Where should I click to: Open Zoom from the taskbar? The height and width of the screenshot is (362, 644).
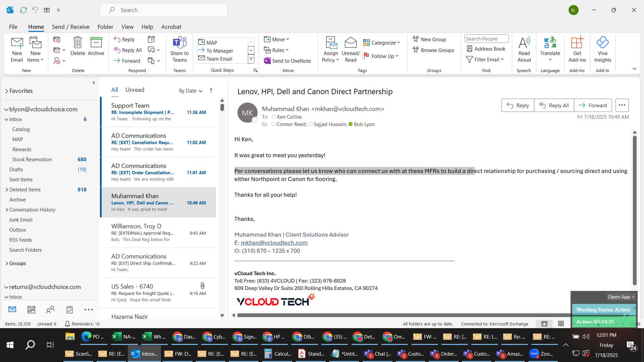pyautogui.click(x=541, y=354)
